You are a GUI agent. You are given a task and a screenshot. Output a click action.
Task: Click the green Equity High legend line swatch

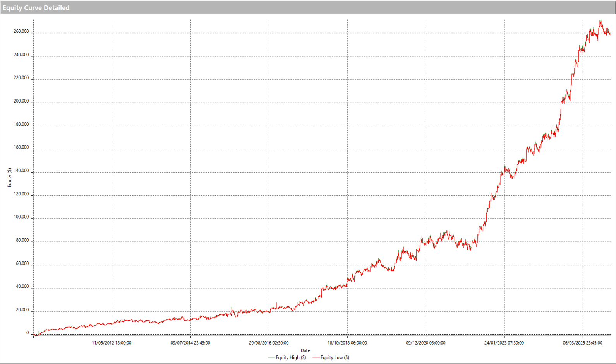coord(271,357)
